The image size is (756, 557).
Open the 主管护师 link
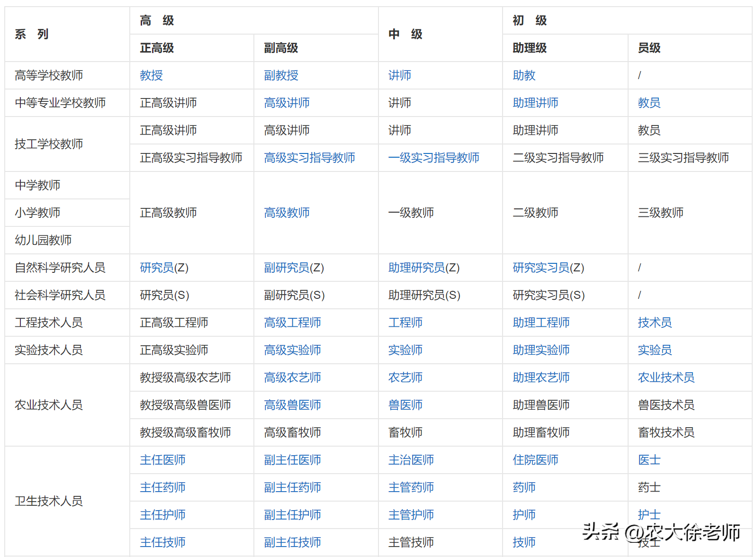coord(411,515)
